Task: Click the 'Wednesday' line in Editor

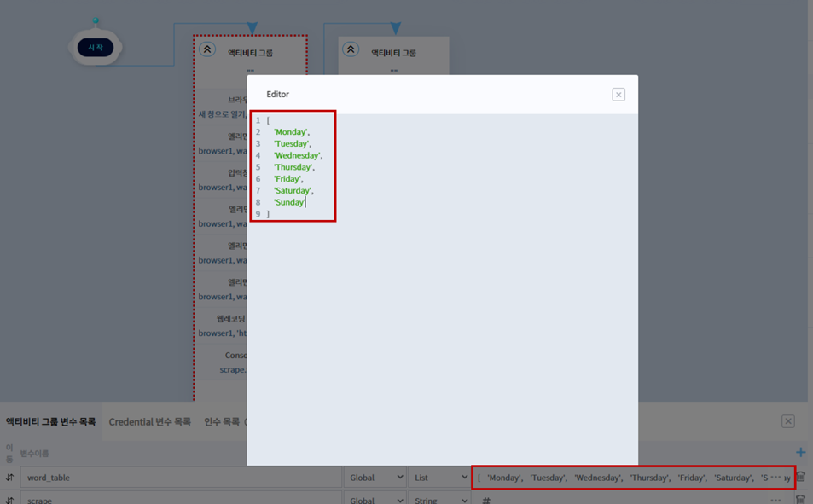Action: coord(298,155)
